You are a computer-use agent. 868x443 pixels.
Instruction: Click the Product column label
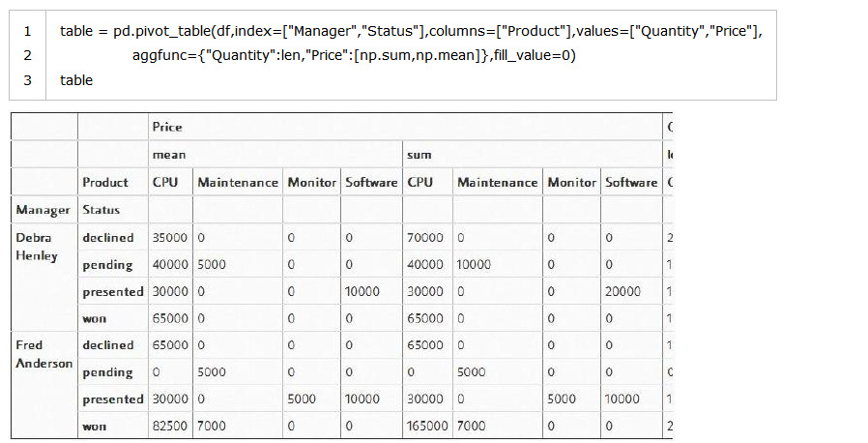tap(105, 182)
